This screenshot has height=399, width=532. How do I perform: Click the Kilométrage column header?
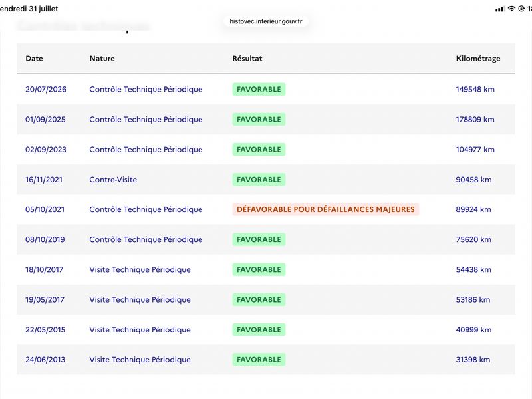click(x=478, y=59)
